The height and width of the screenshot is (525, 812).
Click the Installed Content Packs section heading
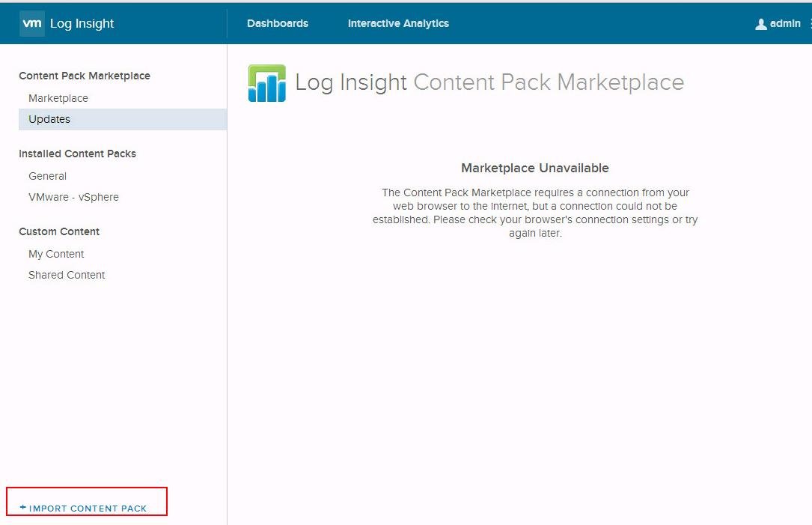coord(77,154)
